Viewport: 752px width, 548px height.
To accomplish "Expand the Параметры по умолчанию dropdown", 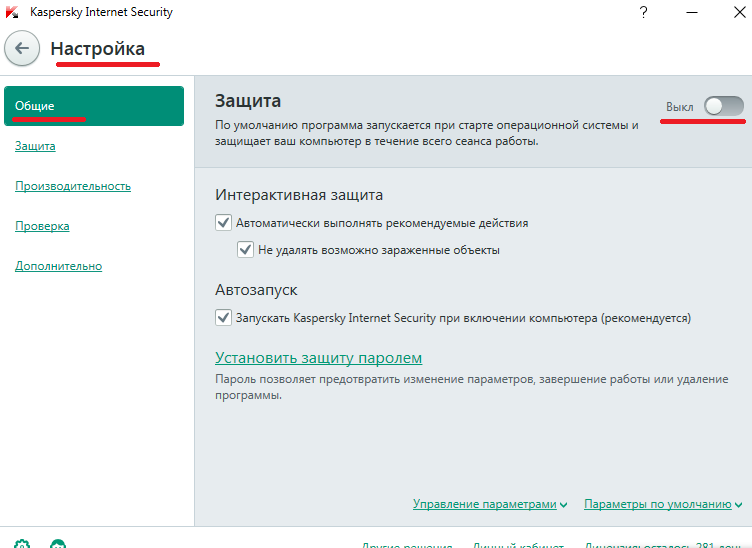I will pyautogui.click(x=662, y=505).
